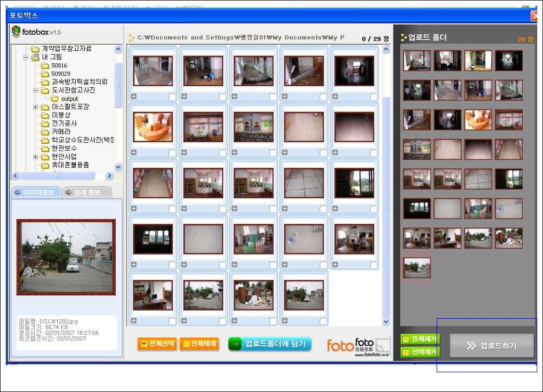Switch to the 상세 정보 tab
The height and width of the screenshot is (392, 543).
click(87, 192)
